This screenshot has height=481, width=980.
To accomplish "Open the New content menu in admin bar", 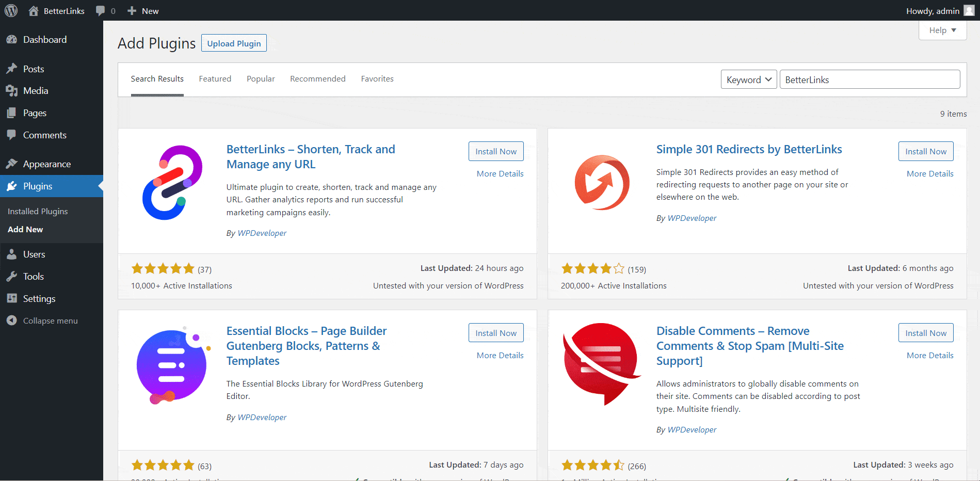I will coord(143,11).
